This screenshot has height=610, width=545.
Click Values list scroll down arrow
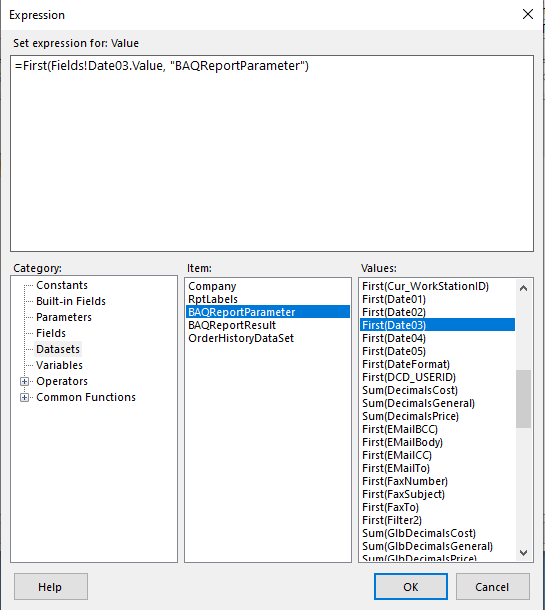524,552
